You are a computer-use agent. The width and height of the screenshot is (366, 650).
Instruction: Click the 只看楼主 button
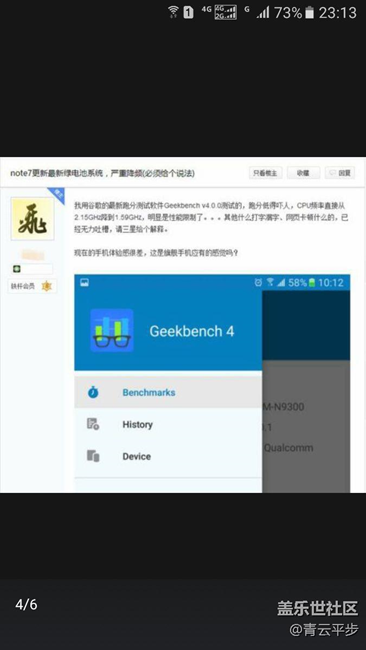(266, 173)
